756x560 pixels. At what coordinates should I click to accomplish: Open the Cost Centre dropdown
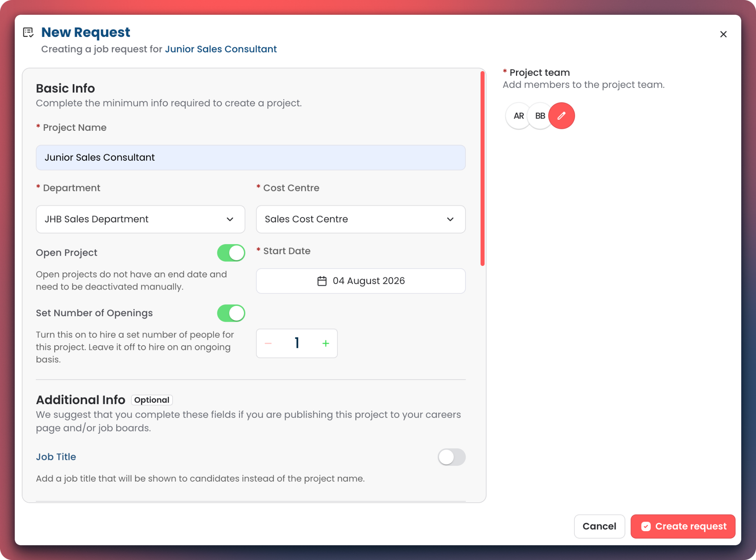(361, 219)
